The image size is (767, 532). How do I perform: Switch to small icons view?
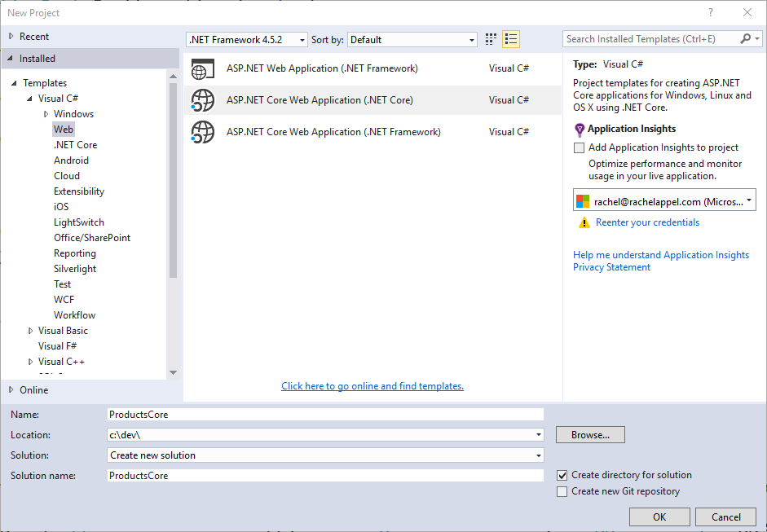(x=491, y=39)
